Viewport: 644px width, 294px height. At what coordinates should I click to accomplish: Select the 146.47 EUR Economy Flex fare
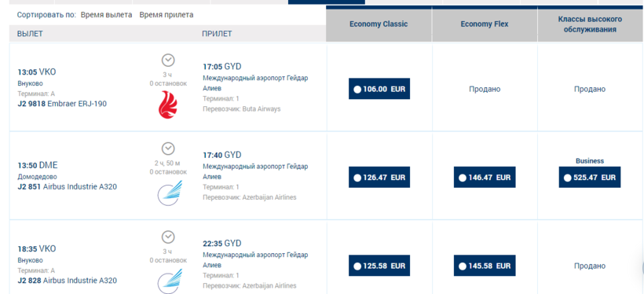485,177
